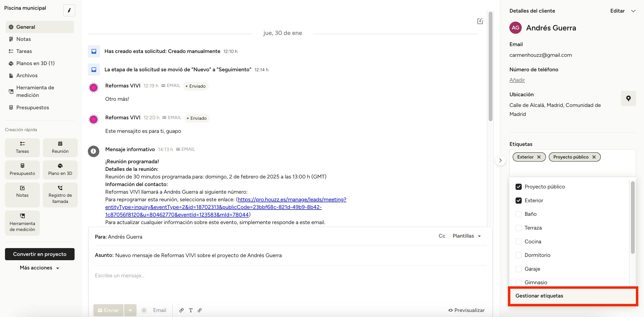Click the text formatting T icon
The height and width of the screenshot is (317, 644).
pos(191,310)
